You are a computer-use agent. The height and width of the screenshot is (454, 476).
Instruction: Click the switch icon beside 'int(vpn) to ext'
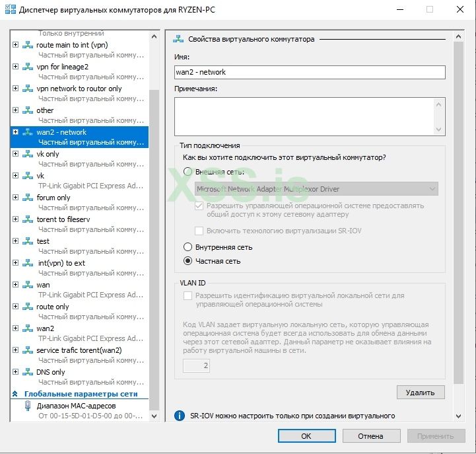pos(28,263)
